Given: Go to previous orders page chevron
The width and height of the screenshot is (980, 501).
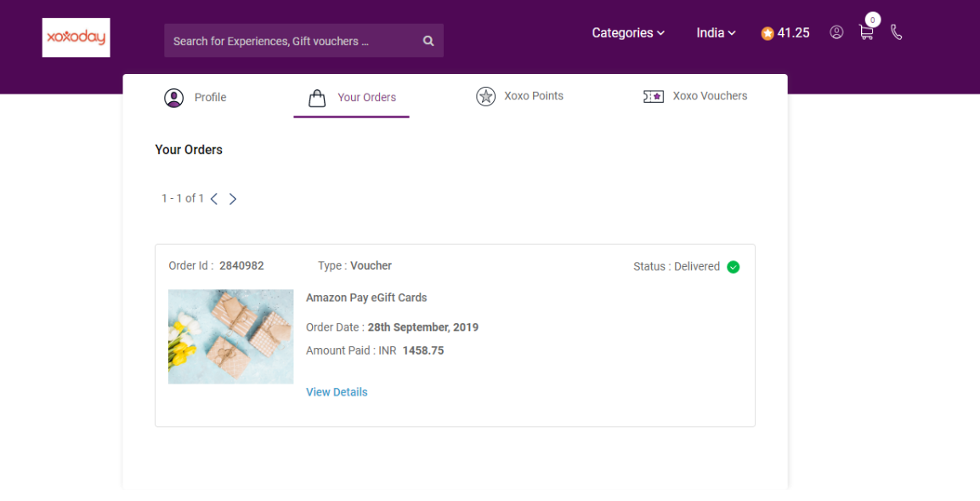Looking at the screenshot, I should (213, 199).
